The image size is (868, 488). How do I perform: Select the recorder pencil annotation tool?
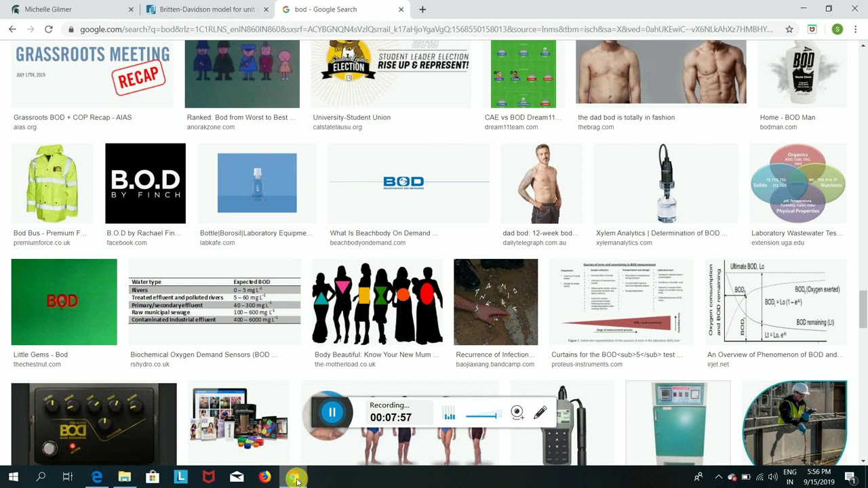[x=540, y=412]
